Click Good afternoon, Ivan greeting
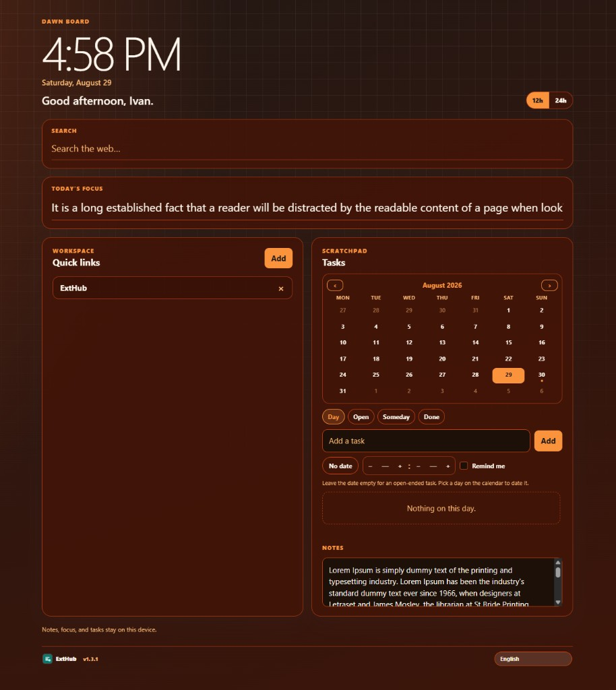The width and height of the screenshot is (616, 690). (98, 101)
